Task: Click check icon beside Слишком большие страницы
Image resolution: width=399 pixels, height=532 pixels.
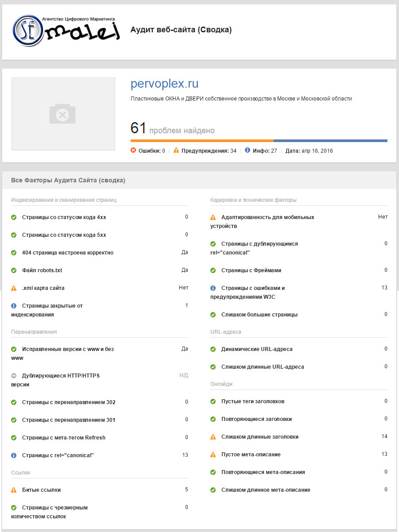Action: pos(213,315)
